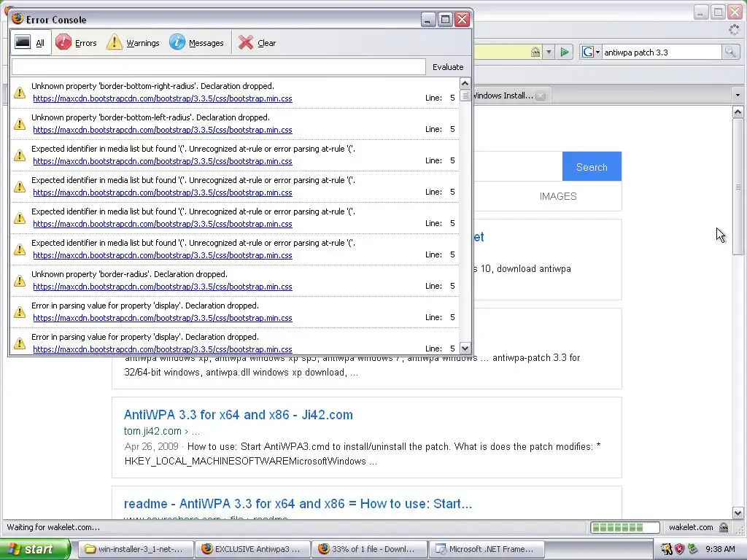Image resolution: width=747 pixels, height=560 pixels.
Task: Click network connection tray icon
Action: (692, 549)
